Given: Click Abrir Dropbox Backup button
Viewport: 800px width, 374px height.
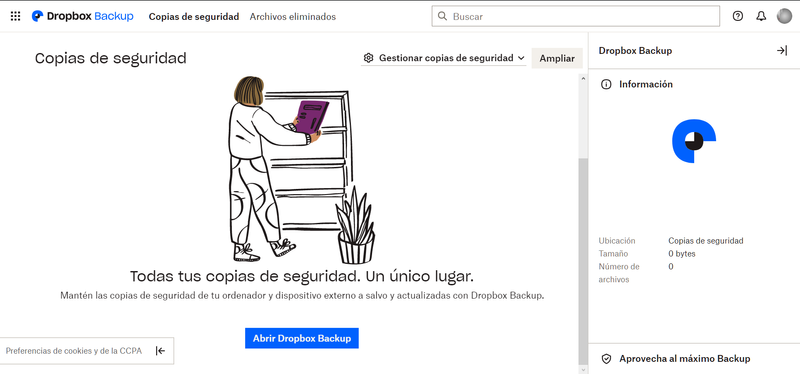Looking at the screenshot, I should pos(302,338).
